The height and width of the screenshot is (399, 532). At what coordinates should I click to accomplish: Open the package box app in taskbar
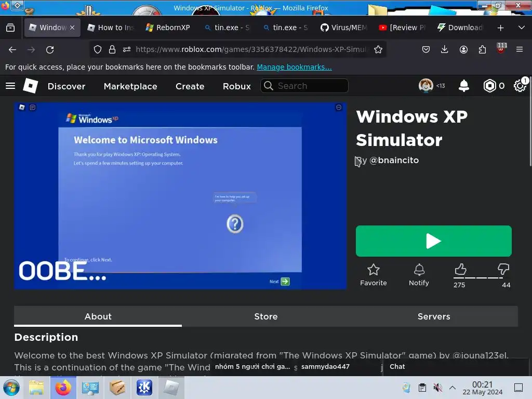pyautogui.click(x=117, y=388)
